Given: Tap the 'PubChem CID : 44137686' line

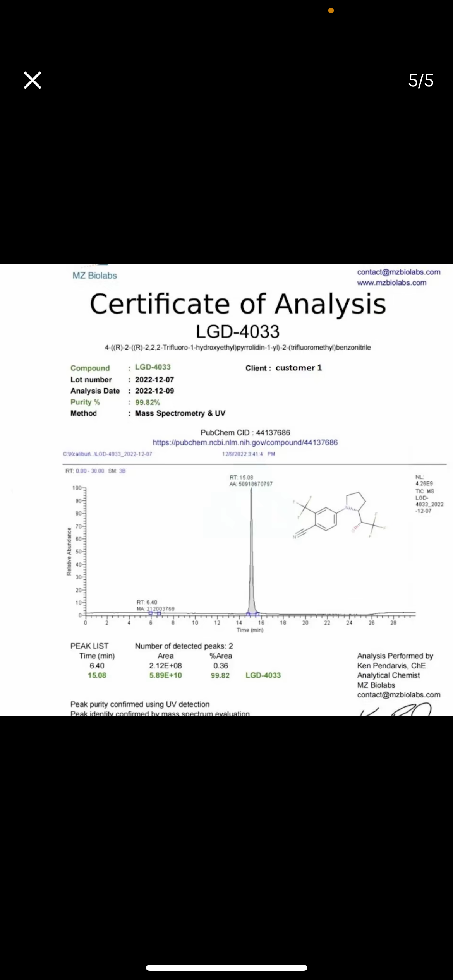Looking at the screenshot, I should click(x=245, y=433).
